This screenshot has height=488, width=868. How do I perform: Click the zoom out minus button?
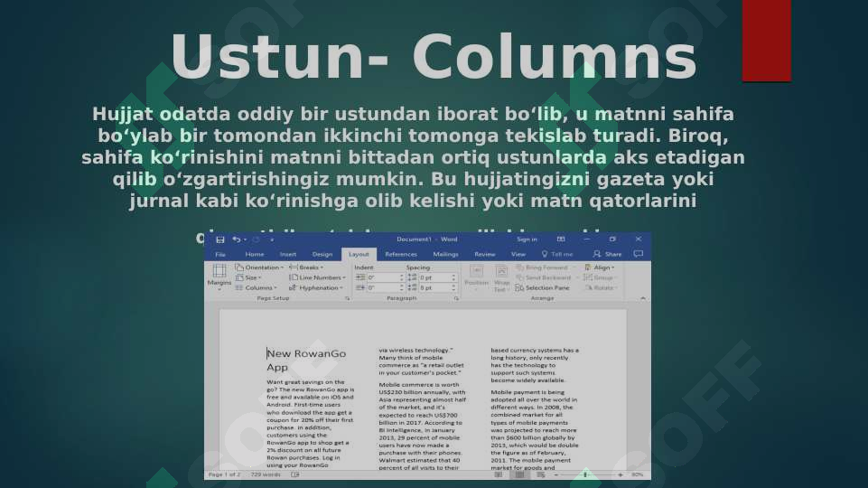coord(556,474)
